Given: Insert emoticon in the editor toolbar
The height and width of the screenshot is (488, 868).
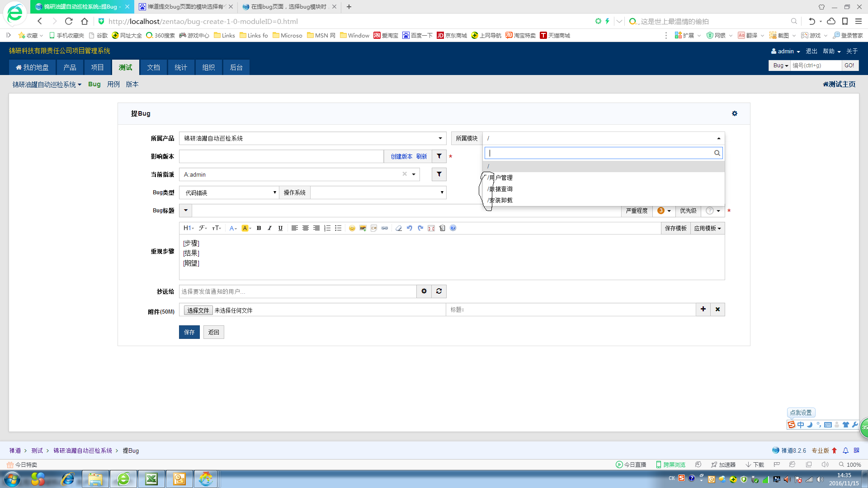Looking at the screenshot, I should pyautogui.click(x=352, y=228).
